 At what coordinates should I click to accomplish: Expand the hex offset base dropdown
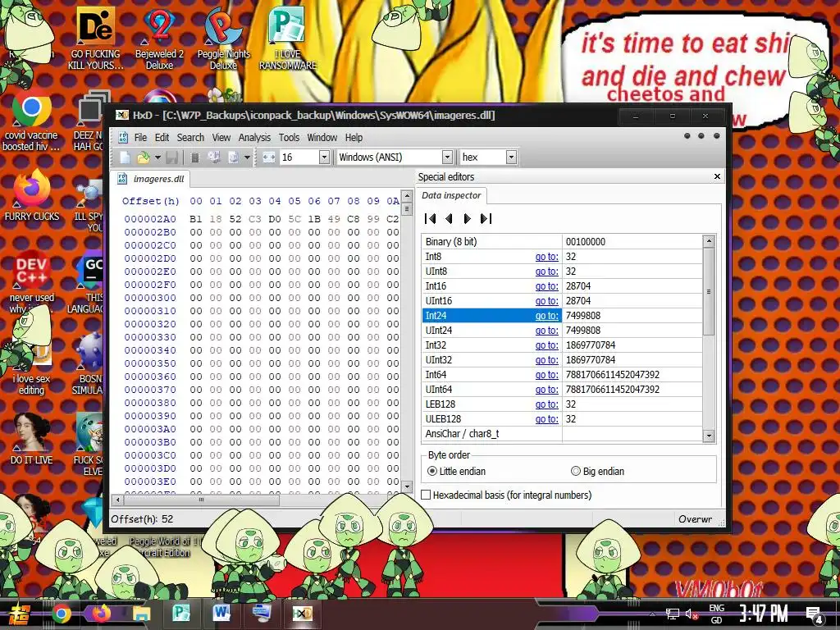(x=511, y=157)
